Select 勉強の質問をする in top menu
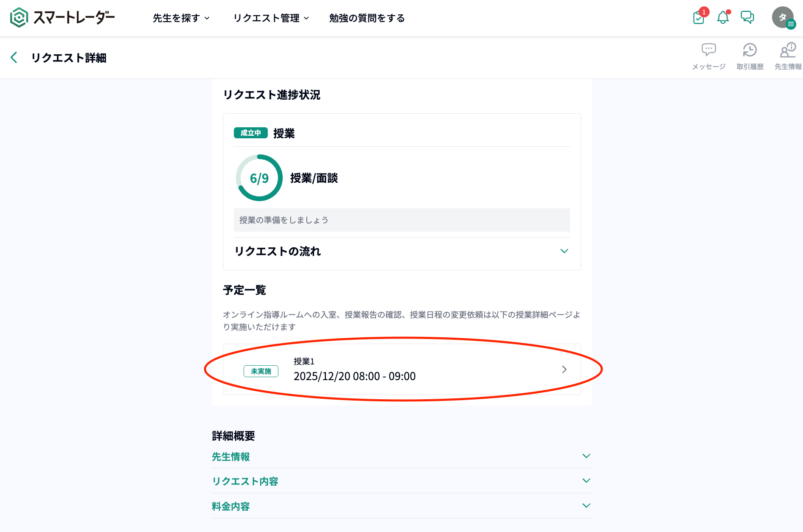This screenshot has width=803, height=532. point(367,18)
